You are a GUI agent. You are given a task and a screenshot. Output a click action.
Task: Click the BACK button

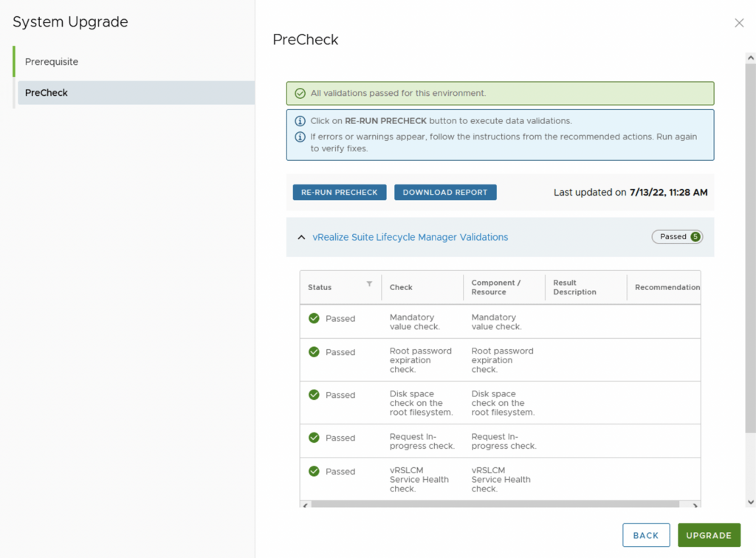pyautogui.click(x=646, y=535)
